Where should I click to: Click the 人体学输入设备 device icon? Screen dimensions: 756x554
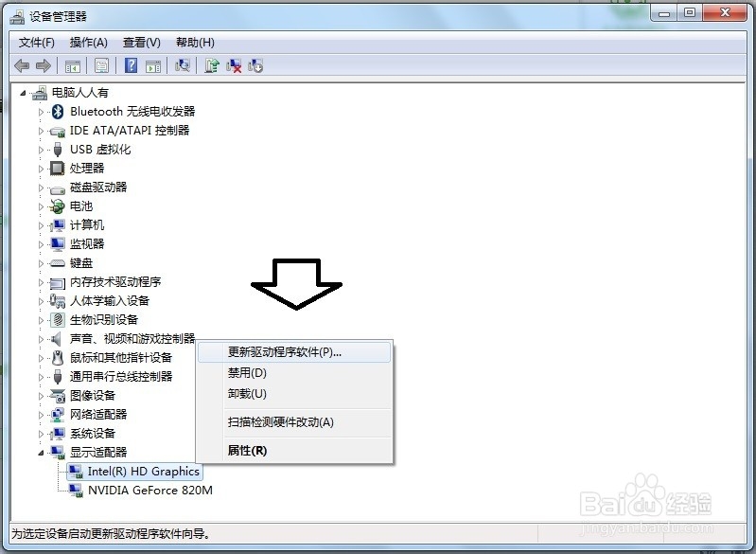(x=58, y=300)
